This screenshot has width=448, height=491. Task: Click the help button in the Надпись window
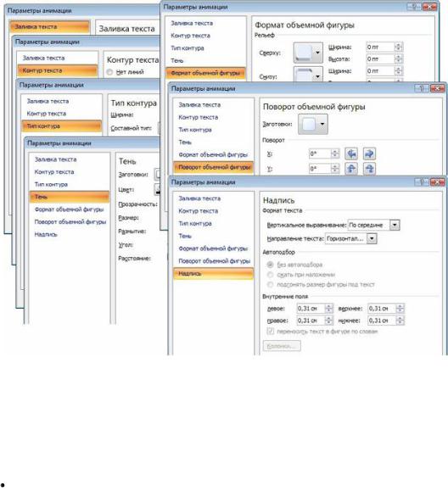422,182
